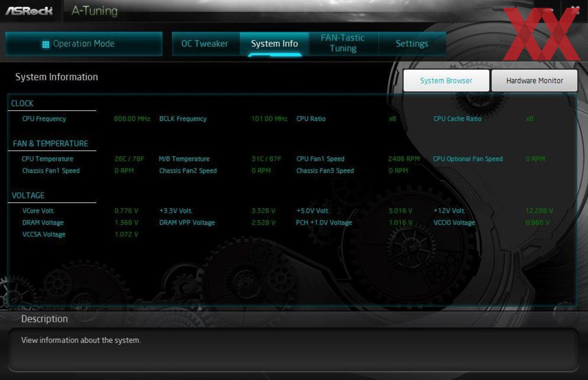Close the A-Tuning window
Viewport: 588px width, 380px height.
[x=575, y=11]
